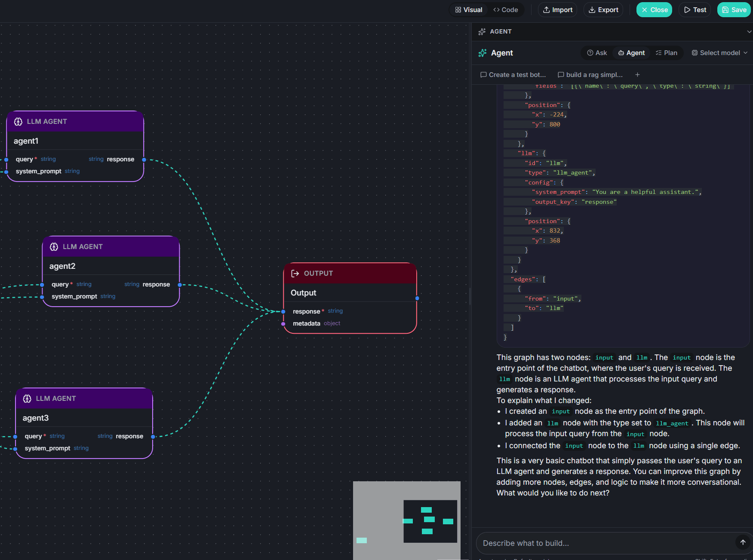
Task: Start a new chat with the plus icon
Action: [637, 74]
